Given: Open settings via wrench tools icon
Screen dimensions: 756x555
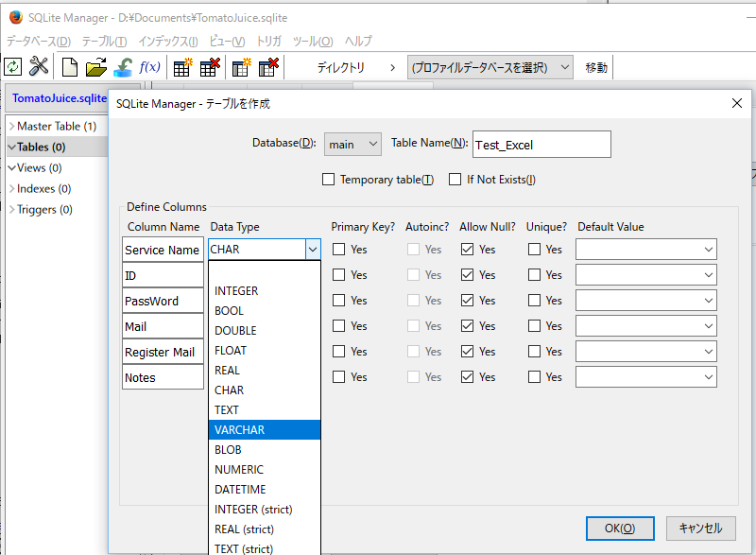Looking at the screenshot, I should (x=39, y=67).
